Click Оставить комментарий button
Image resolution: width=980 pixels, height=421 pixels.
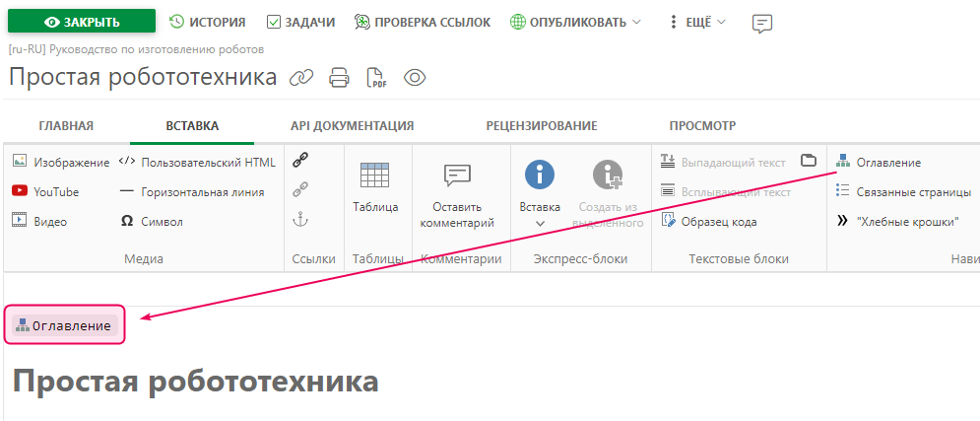click(x=457, y=196)
